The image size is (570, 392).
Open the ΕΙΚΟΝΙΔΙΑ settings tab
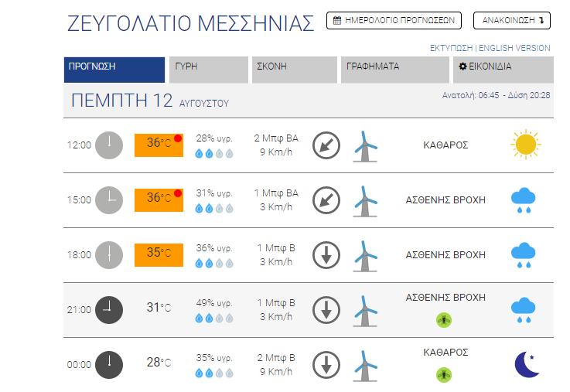point(503,70)
